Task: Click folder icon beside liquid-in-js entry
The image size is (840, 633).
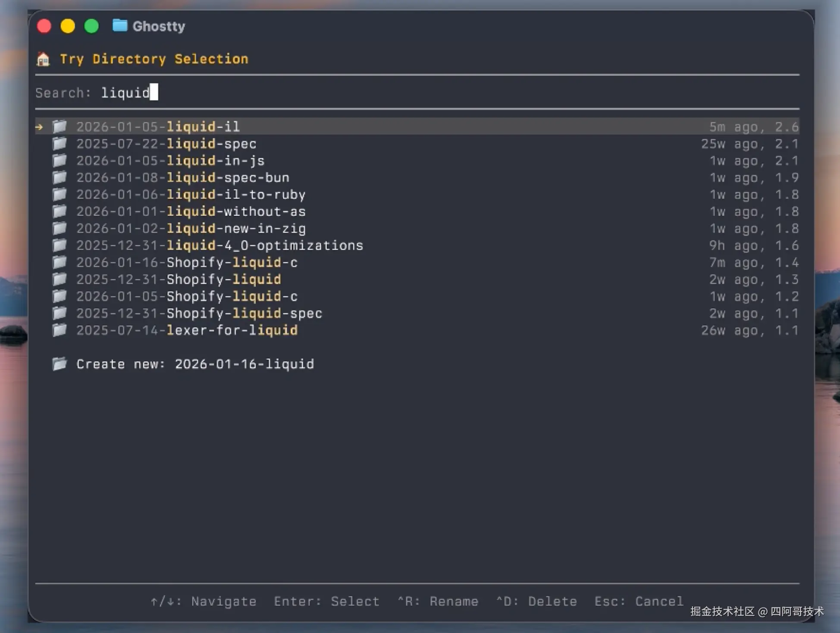Action: (60, 160)
